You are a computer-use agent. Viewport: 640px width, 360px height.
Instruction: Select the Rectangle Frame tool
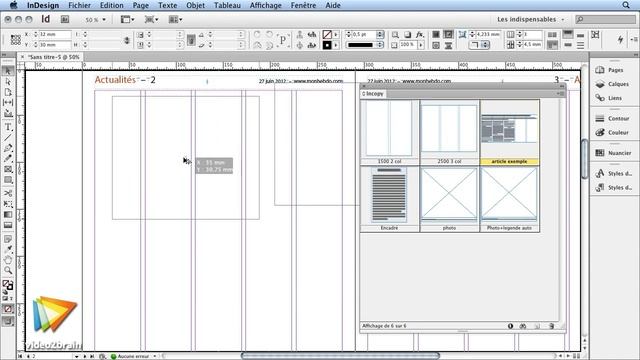pos(8,169)
